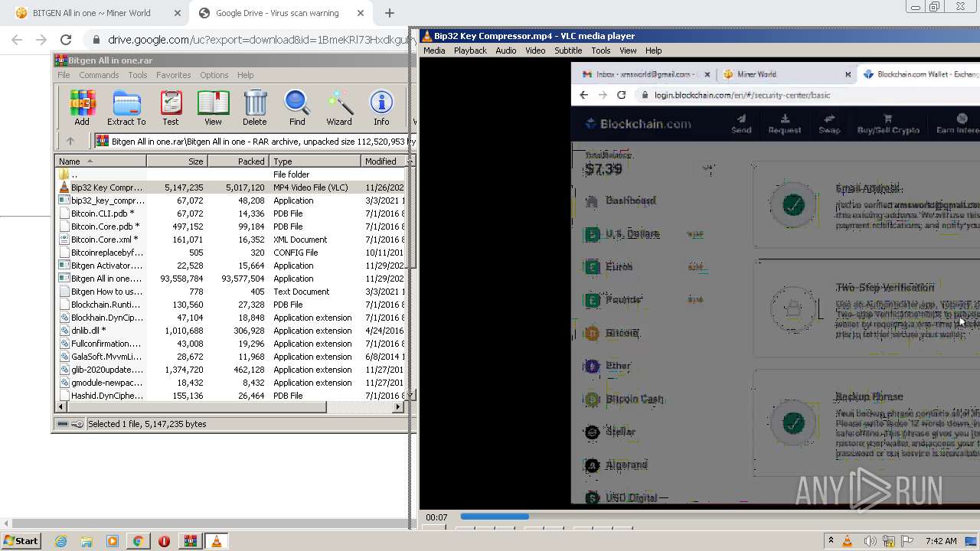The height and width of the screenshot is (551, 980).
Task: Open the Wizard wand icon in WinRAR
Action: (339, 107)
